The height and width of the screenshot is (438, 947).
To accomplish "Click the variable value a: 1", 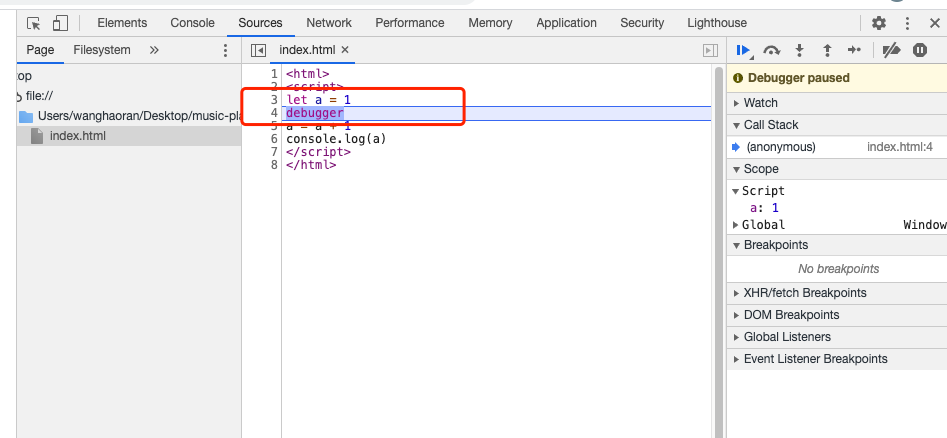I will [x=764, y=208].
